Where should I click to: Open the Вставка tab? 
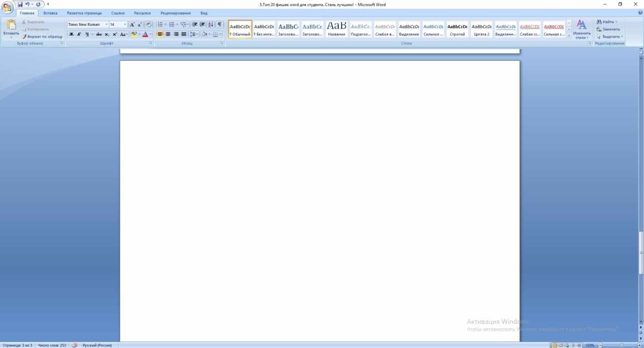coord(50,13)
